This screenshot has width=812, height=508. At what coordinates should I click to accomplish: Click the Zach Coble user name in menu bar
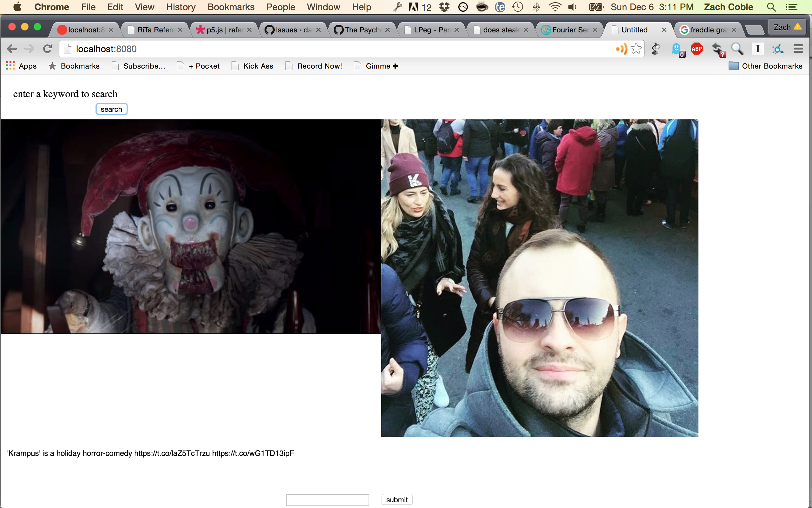point(728,7)
